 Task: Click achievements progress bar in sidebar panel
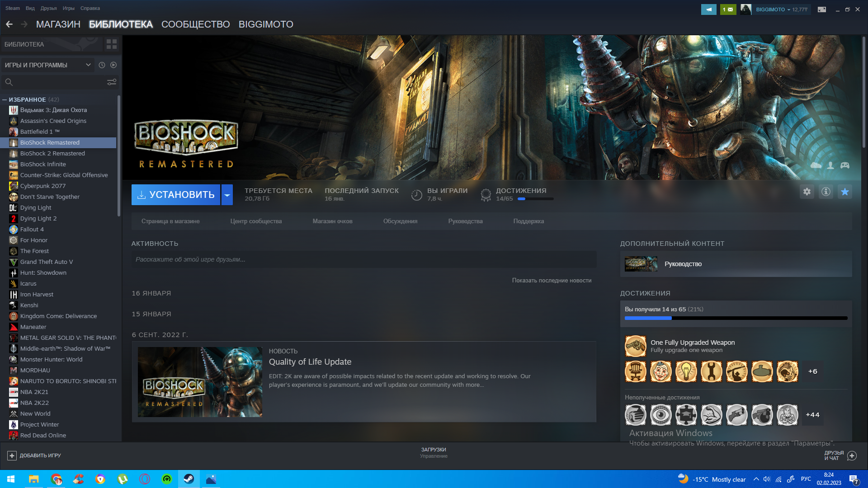[x=736, y=318]
